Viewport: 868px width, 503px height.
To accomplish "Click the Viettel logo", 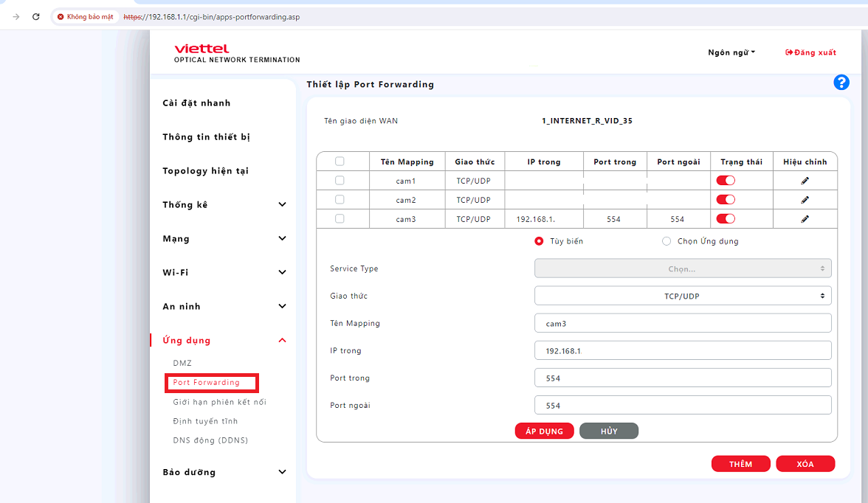I will click(x=201, y=49).
